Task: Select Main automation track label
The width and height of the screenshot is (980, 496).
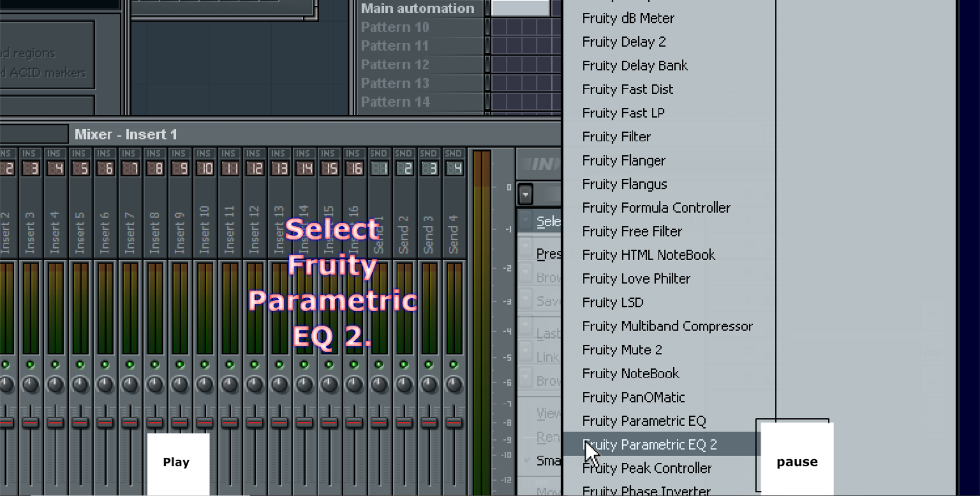Action: [418, 8]
